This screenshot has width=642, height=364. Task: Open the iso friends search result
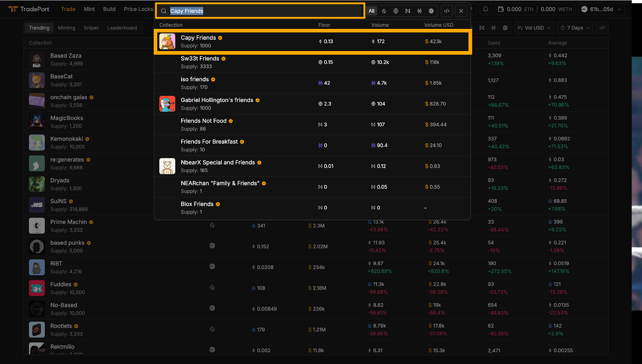[312, 83]
